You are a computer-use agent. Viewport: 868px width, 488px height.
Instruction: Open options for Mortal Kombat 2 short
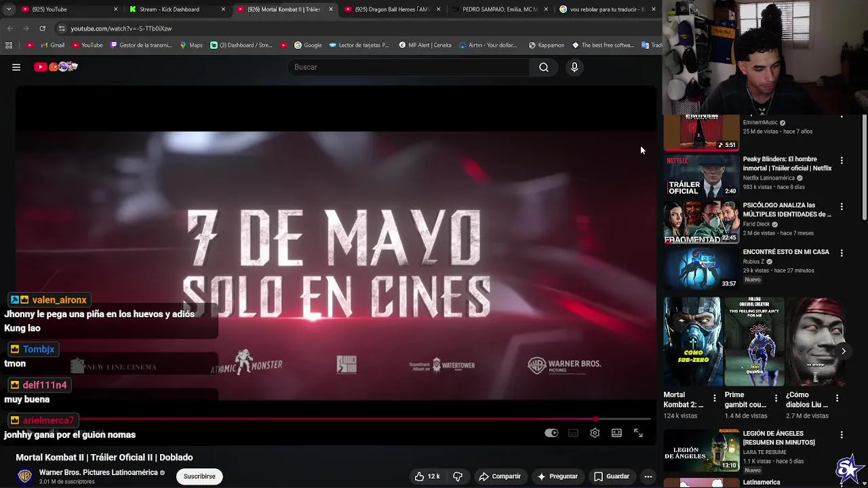click(714, 399)
